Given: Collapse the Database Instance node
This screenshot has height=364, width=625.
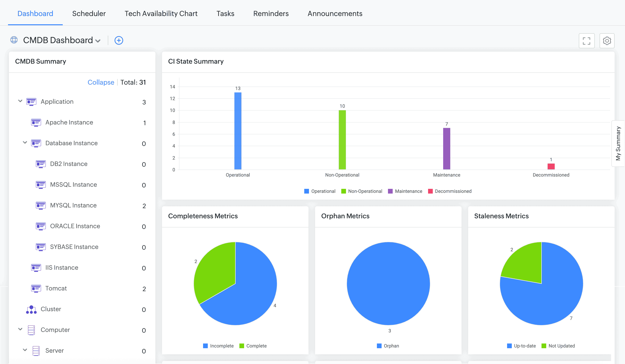Looking at the screenshot, I should (25, 143).
